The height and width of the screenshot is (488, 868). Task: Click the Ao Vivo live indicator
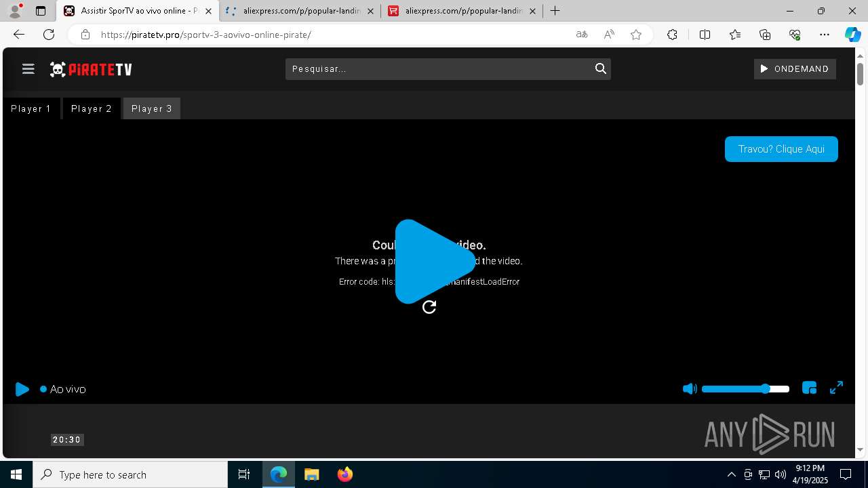pyautogui.click(x=63, y=389)
